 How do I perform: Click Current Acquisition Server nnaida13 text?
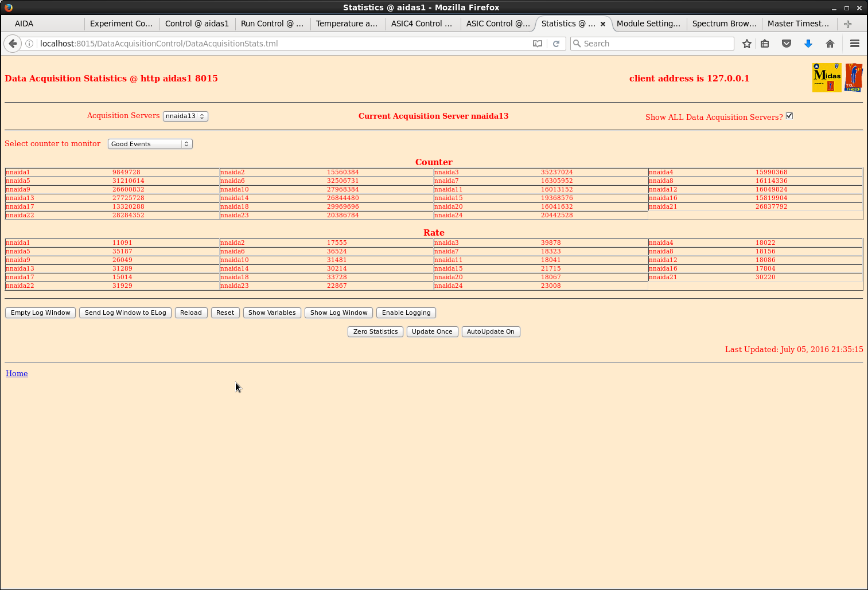(433, 116)
